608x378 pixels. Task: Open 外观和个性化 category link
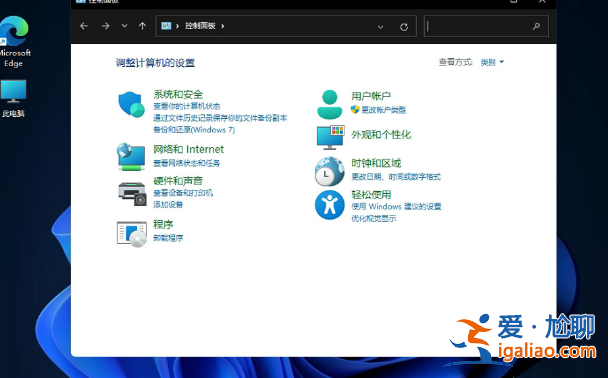(x=381, y=135)
